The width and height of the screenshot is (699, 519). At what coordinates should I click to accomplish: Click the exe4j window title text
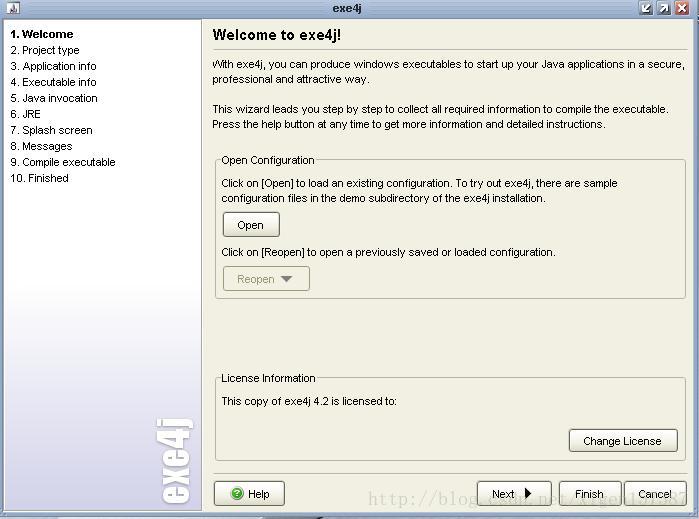pos(347,8)
